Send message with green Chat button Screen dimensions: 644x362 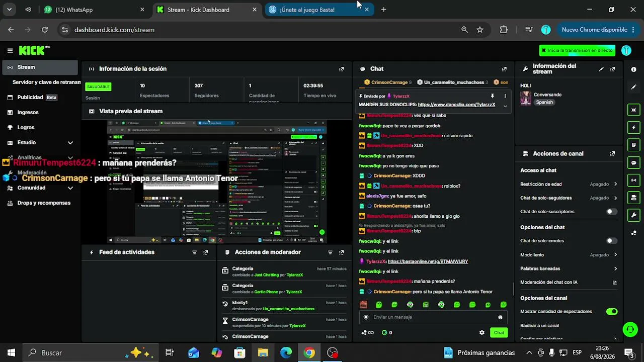pos(499,332)
